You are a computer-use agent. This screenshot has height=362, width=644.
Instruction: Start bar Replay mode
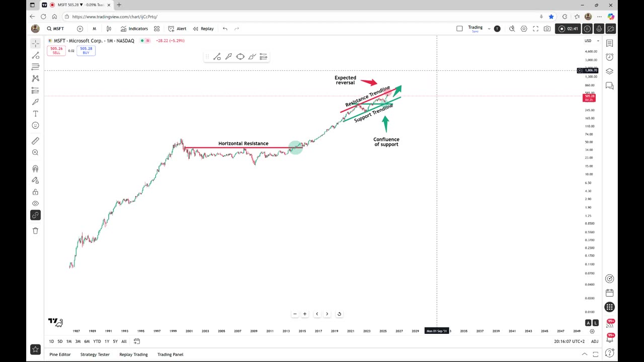(203, 29)
